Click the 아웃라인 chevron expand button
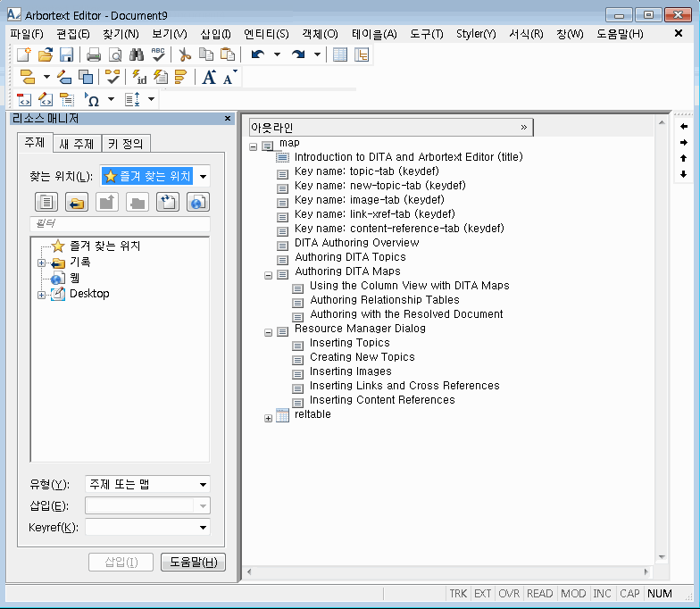 523,127
